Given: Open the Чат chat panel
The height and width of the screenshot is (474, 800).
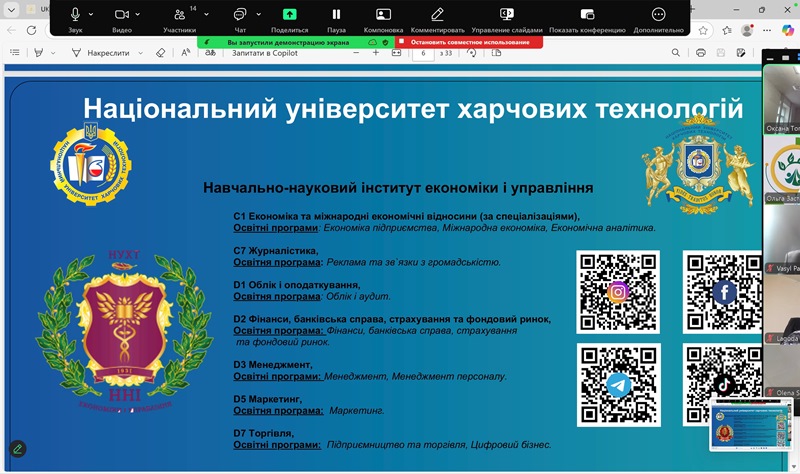Looking at the screenshot, I should [x=240, y=15].
